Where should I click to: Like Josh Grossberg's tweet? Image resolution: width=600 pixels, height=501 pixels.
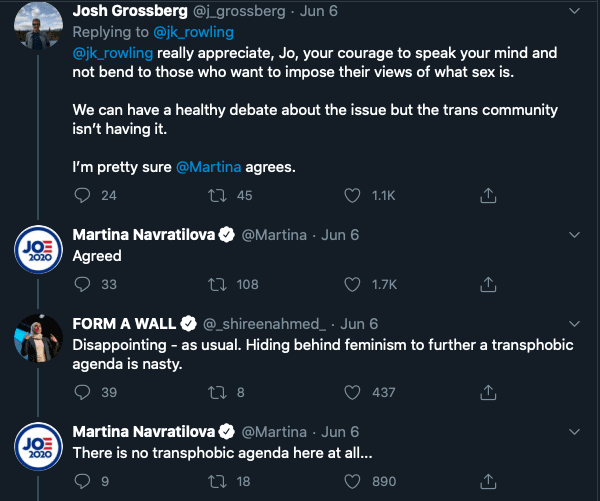pyautogui.click(x=352, y=195)
